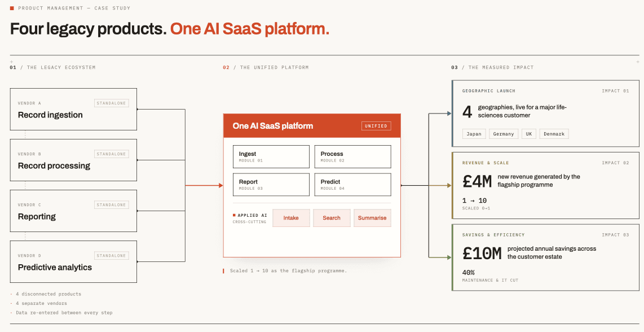
Task: Click the 'SAVINGS & EFFICIENCY' heading
Action: [493, 235]
